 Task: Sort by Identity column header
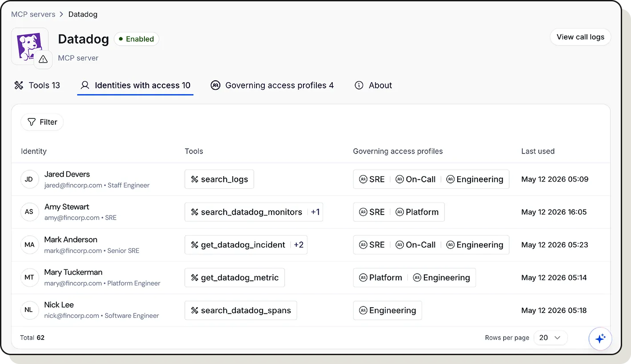click(x=34, y=151)
